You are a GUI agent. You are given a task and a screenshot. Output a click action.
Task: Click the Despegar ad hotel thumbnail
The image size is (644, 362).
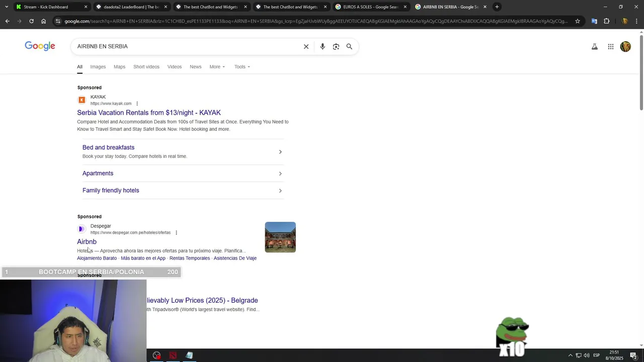pyautogui.click(x=280, y=237)
